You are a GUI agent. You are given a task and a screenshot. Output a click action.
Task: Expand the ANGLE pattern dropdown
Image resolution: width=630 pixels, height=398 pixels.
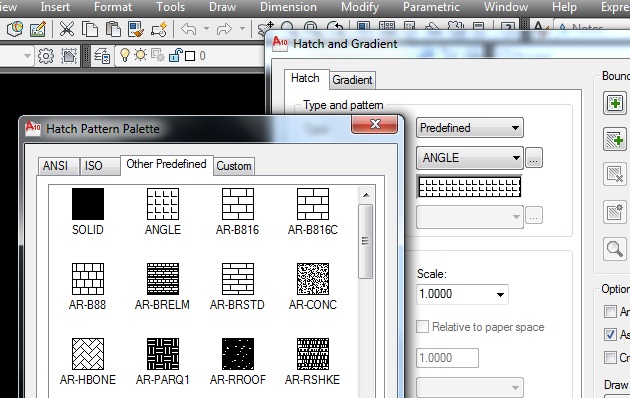tap(470, 157)
